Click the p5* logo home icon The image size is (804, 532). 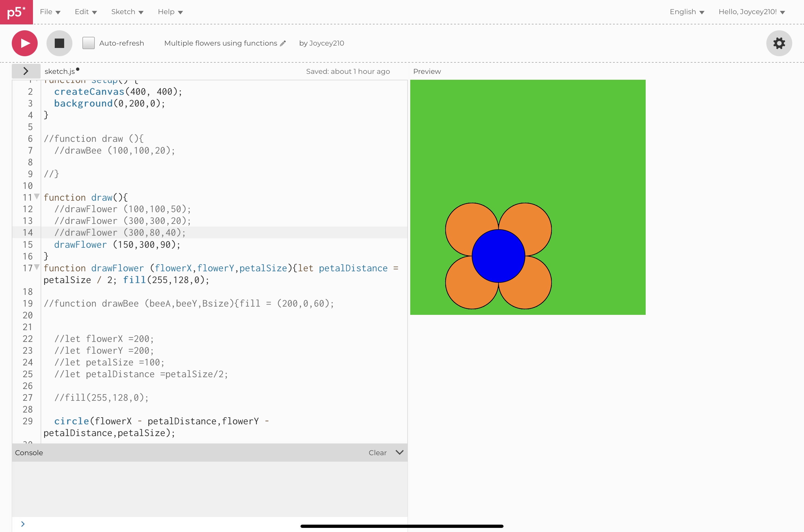[x=16, y=12]
